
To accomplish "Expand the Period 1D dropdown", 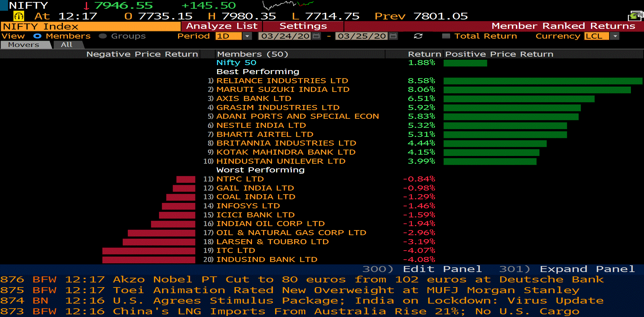I will click(247, 36).
